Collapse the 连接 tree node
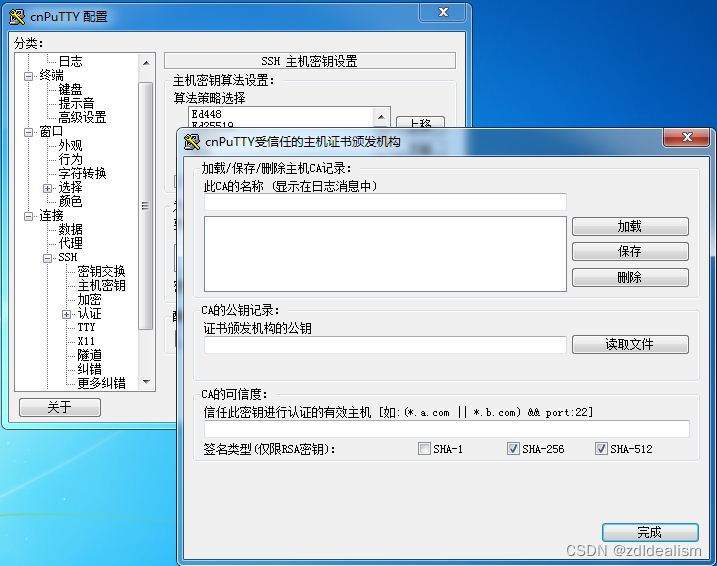The image size is (717, 566). 28,216
